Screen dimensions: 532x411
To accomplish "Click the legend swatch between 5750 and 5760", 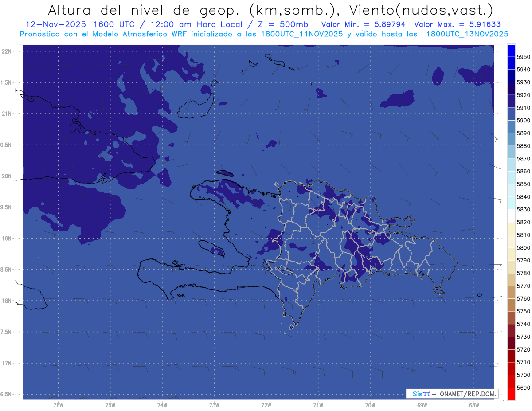I will pos(511,305).
